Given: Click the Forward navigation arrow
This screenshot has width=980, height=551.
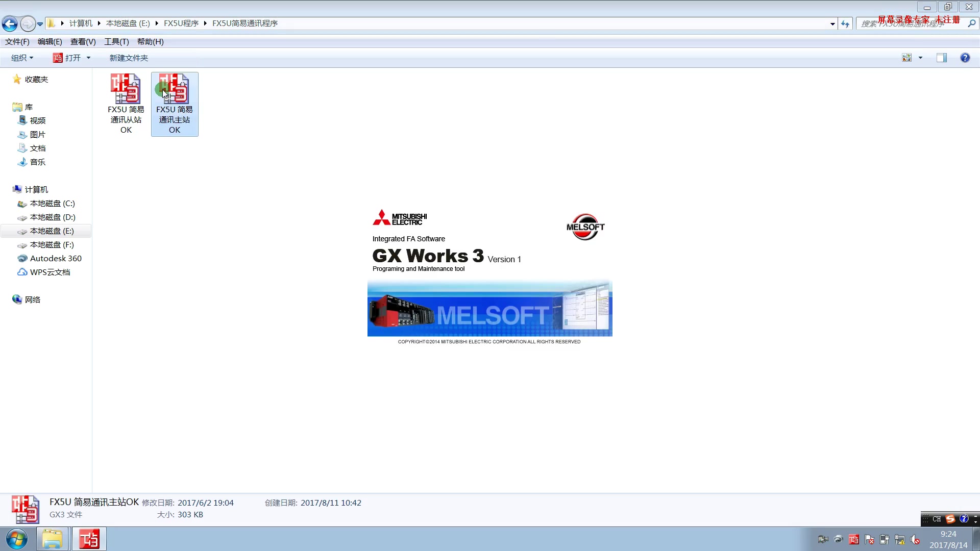Looking at the screenshot, I should click(28, 23).
